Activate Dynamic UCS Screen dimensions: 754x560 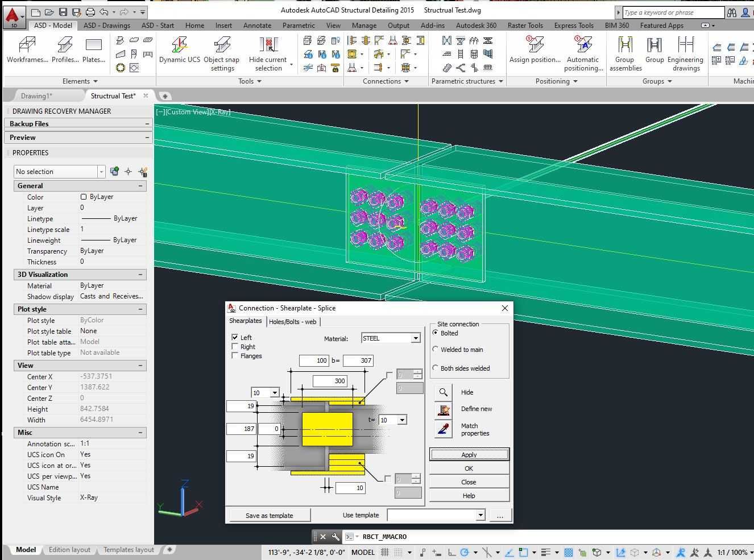pyautogui.click(x=179, y=49)
